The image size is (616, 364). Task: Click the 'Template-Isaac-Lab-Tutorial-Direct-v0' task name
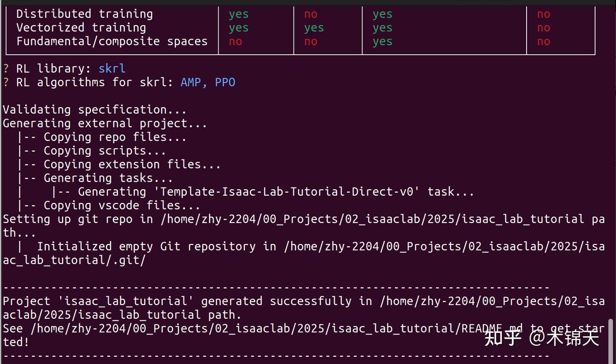290,192
